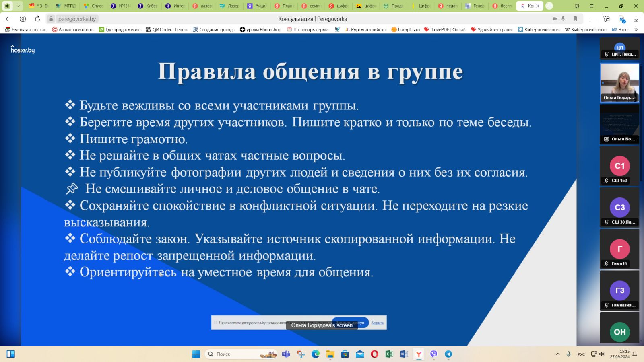This screenshot has width=644, height=362.
Task: Select participant tile 'СШ 153'
Action: (619, 166)
